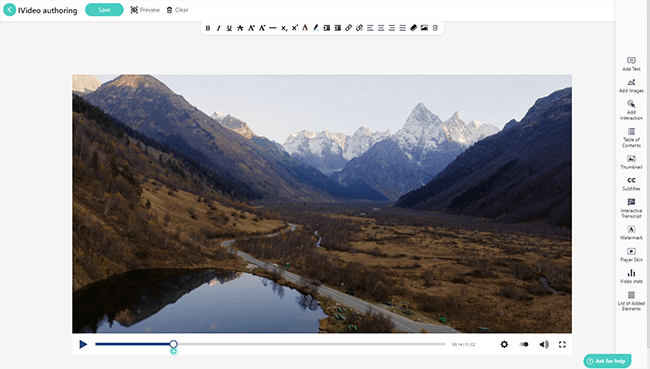Toggle italic formatting
Viewport: 650px width, 369px height.
pos(218,28)
